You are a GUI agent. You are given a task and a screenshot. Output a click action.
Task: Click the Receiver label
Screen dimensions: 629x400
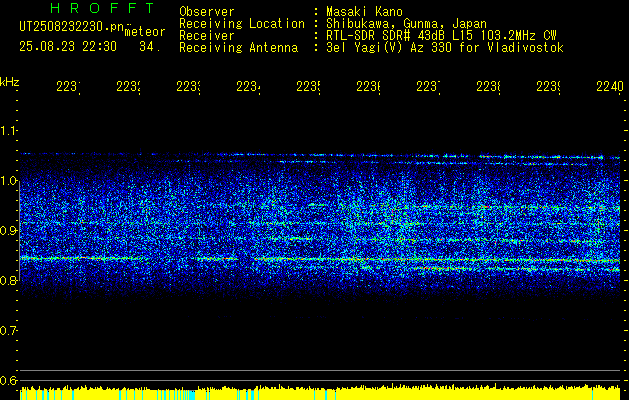click(x=207, y=36)
